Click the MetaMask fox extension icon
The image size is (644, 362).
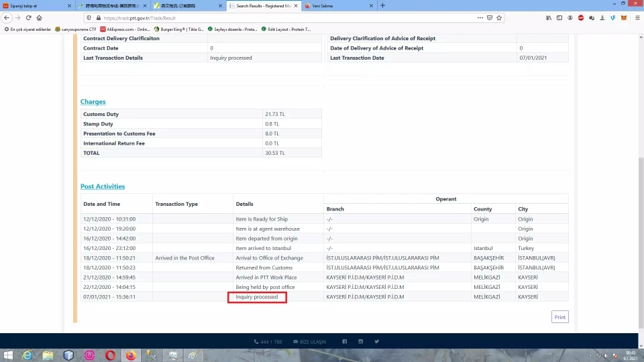click(x=624, y=17)
